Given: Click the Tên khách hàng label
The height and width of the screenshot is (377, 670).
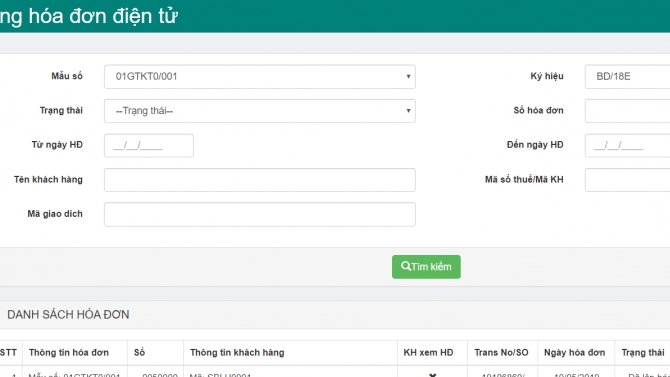Looking at the screenshot, I should [x=48, y=180].
